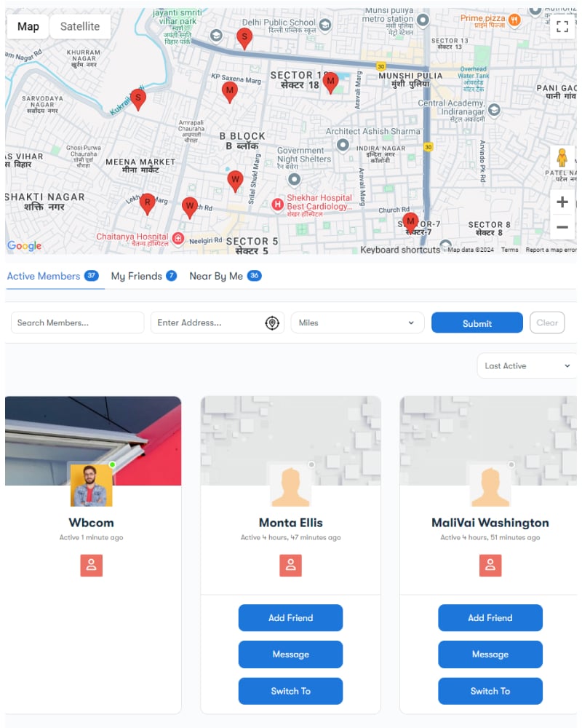Select the red R map marker

tap(147, 204)
